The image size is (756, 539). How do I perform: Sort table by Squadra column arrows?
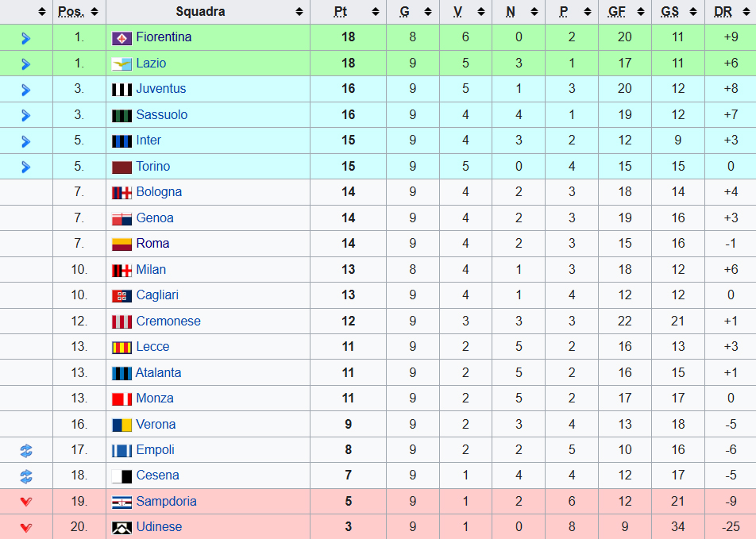(x=299, y=12)
